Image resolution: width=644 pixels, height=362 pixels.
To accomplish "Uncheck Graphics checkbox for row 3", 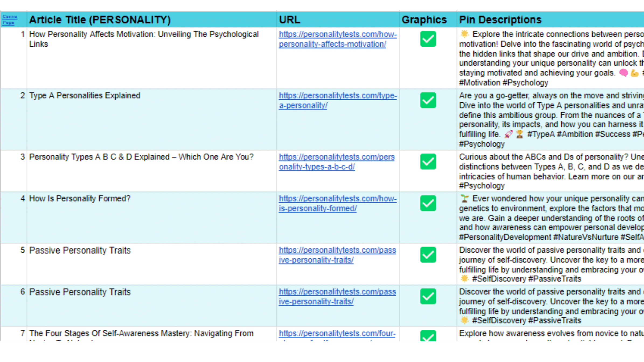I will click(428, 162).
